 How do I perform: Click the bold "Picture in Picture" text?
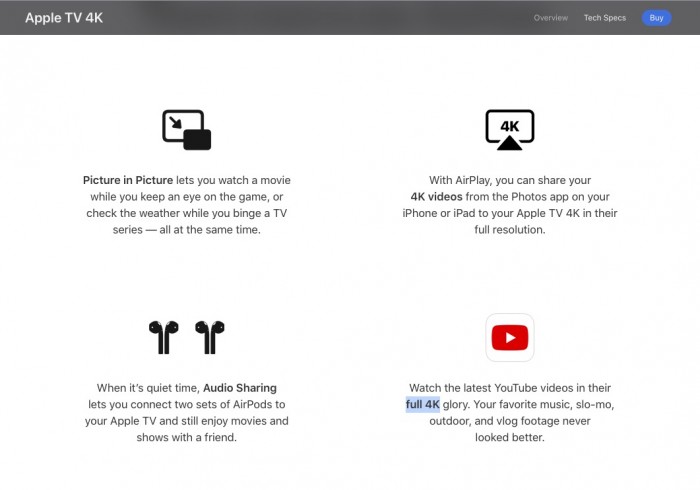coord(128,180)
